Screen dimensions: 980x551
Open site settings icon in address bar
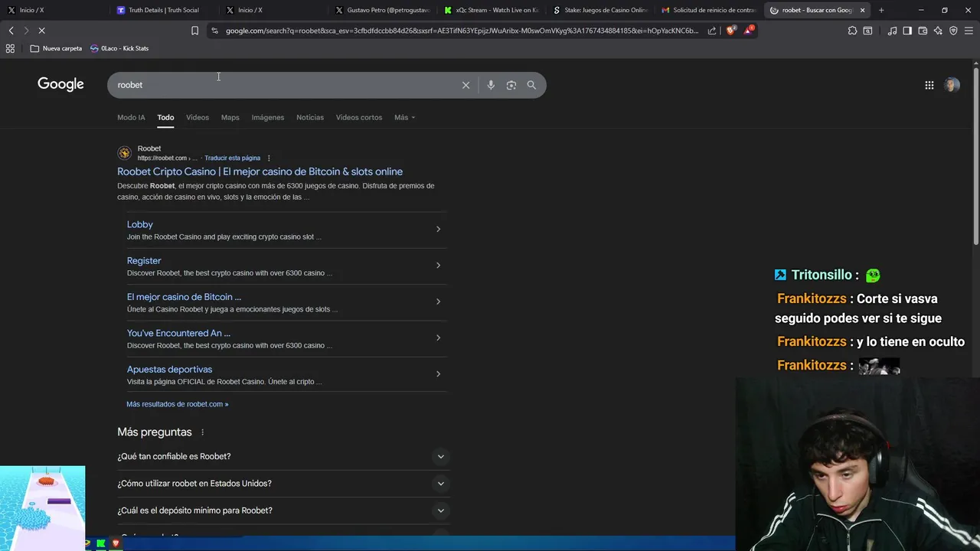pos(214,31)
